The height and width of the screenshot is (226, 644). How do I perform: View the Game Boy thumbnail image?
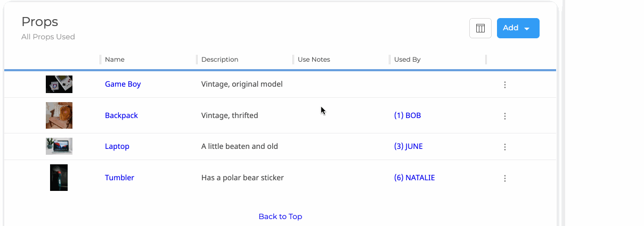[x=59, y=84]
